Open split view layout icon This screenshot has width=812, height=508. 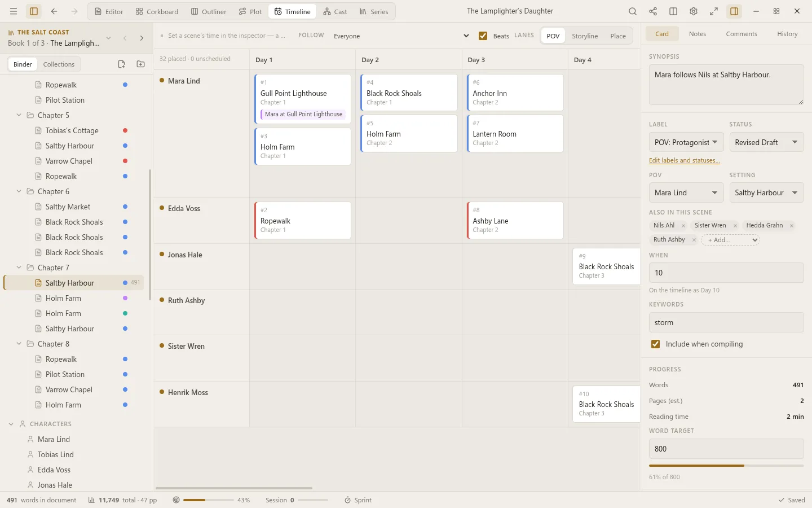tap(673, 11)
